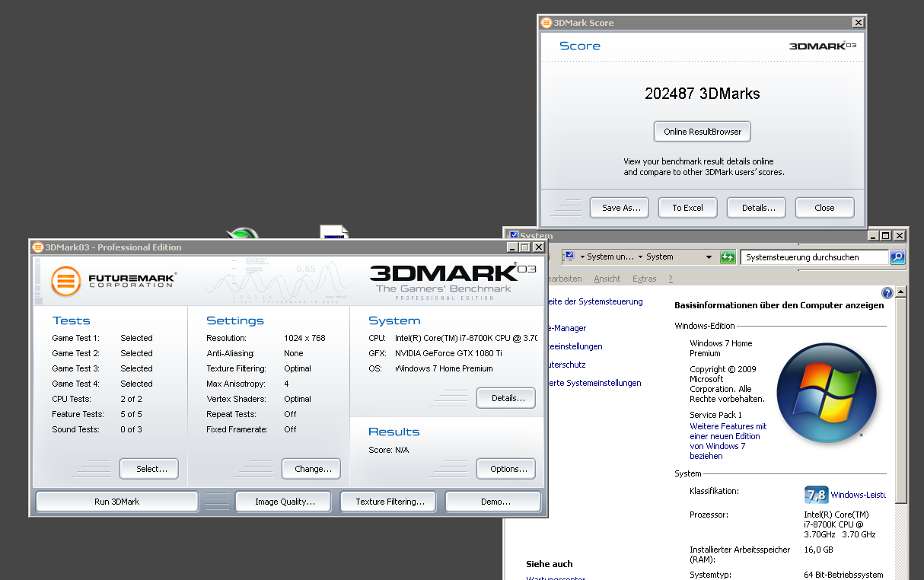Click the Image Quality... button

[x=285, y=502]
